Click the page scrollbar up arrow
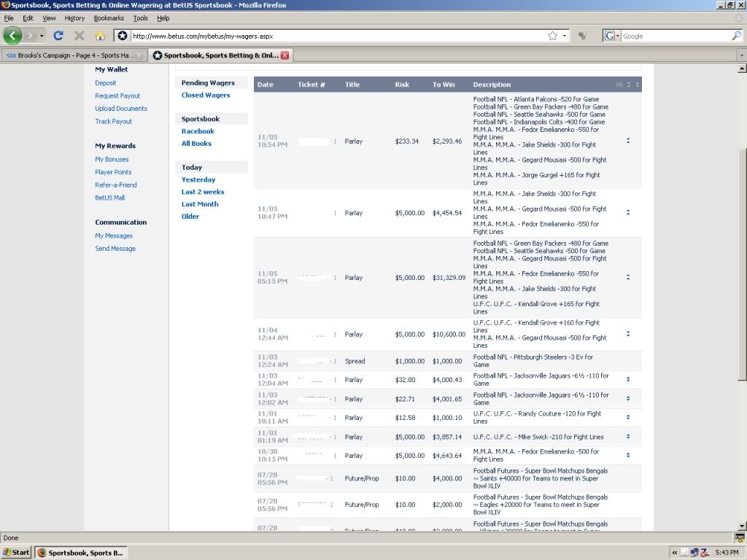Viewport: 747px width, 560px height. coord(742,68)
